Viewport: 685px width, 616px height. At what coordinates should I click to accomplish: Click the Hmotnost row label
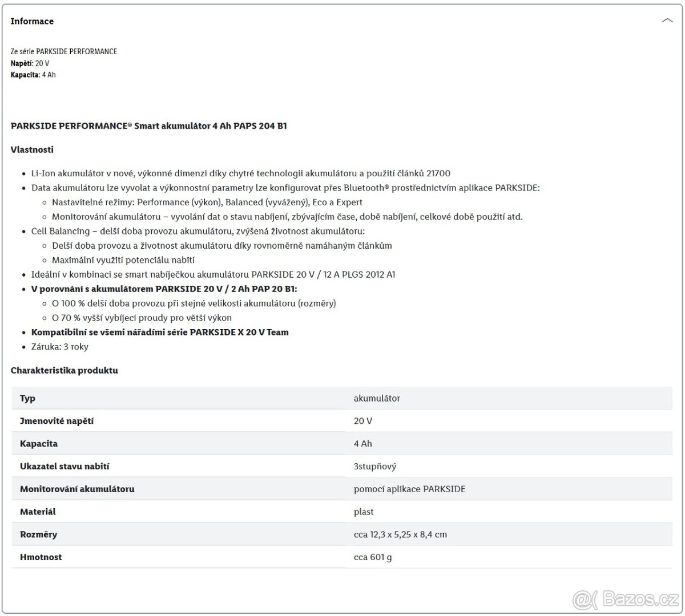pyautogui.click(x=41, y=557)
